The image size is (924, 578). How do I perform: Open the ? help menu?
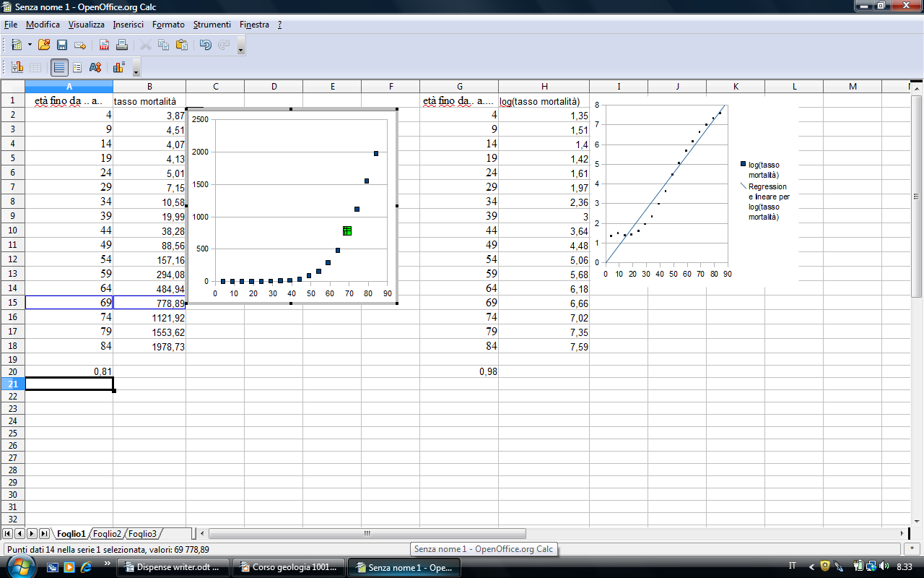tap(279, 25)
